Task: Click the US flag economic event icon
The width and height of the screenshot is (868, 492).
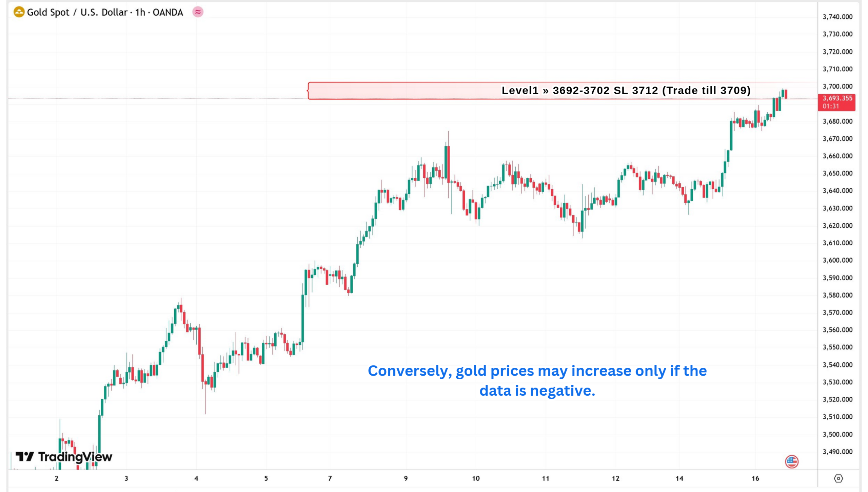Action: coord(792,461)
